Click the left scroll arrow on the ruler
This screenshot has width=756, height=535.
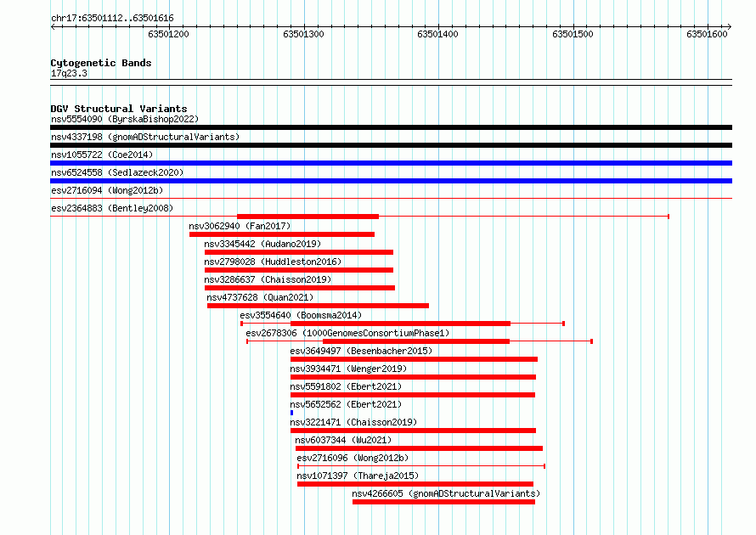(x=53, y=27)
